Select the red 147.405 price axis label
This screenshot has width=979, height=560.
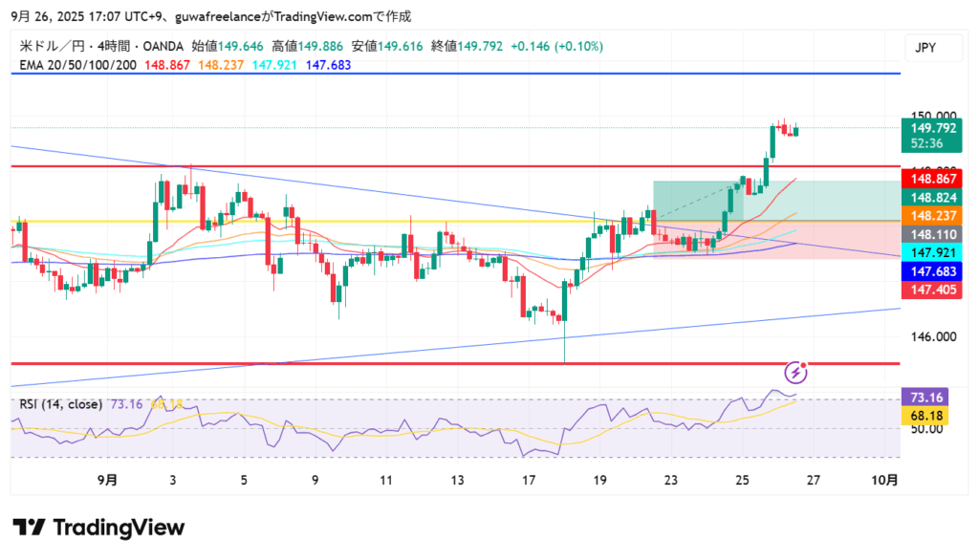pyautogui.click(x=934, y=290)
